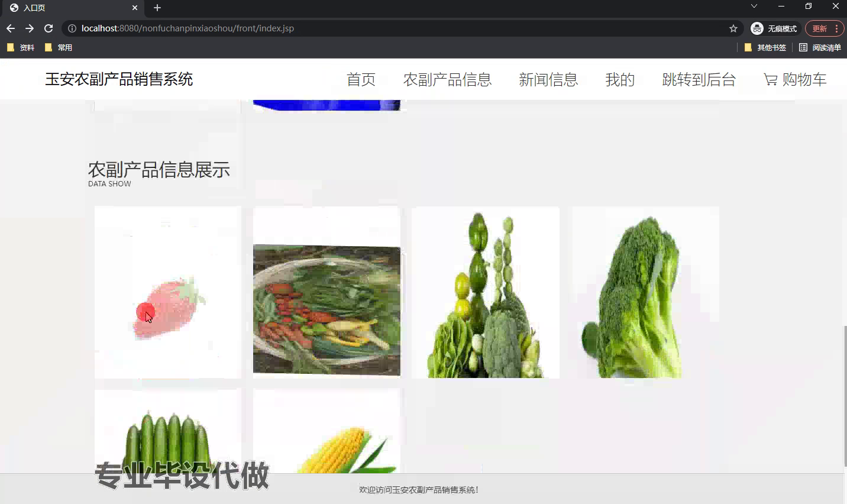Close the 入口页 tab
This screenshot has height=504, width=847.
[x=135, y=8]
